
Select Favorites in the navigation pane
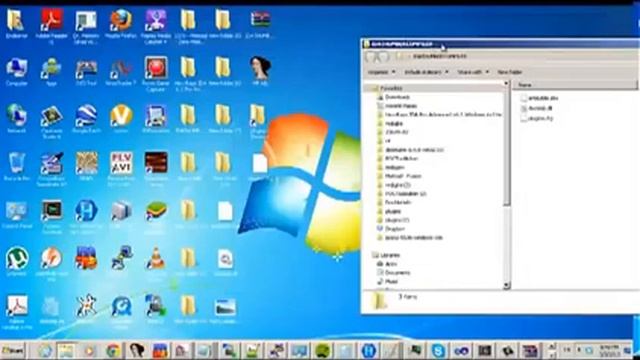tap(391, 88)
